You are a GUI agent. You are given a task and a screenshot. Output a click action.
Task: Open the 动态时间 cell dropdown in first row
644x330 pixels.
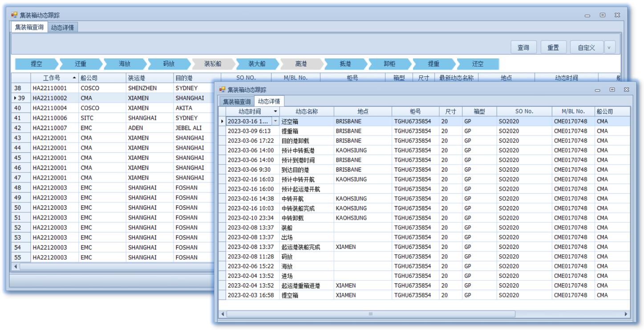tap(275, 121)
